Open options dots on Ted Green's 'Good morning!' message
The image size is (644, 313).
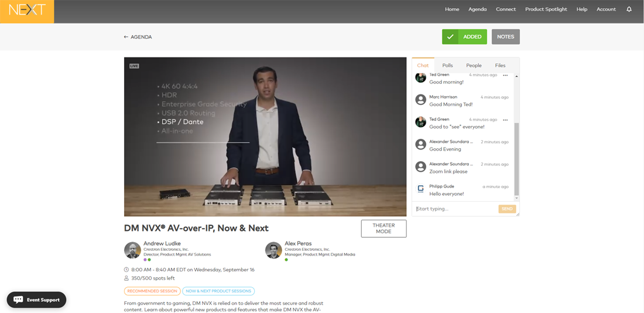(x=505, y=75)
